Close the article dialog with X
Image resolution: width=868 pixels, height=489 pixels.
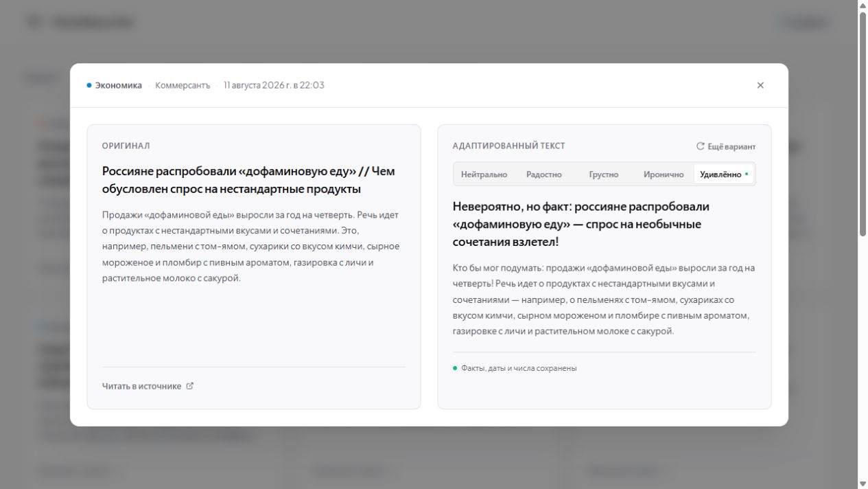(760, 85)
